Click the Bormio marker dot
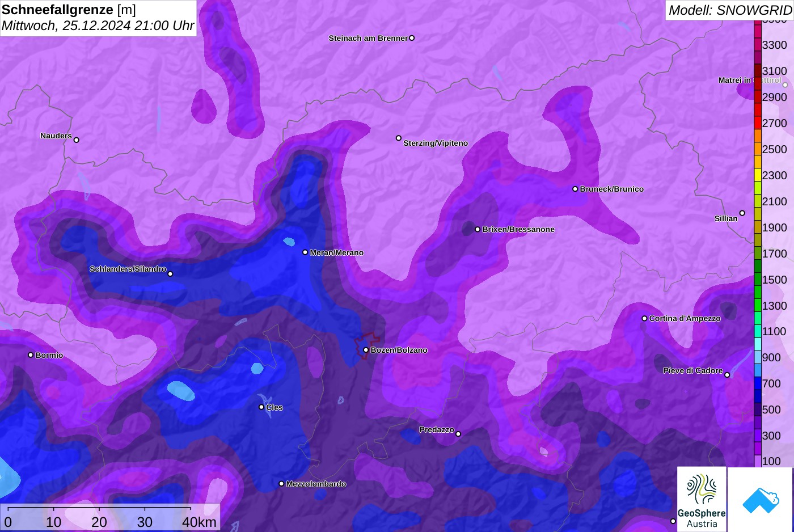794x532 pixels. 31,355
